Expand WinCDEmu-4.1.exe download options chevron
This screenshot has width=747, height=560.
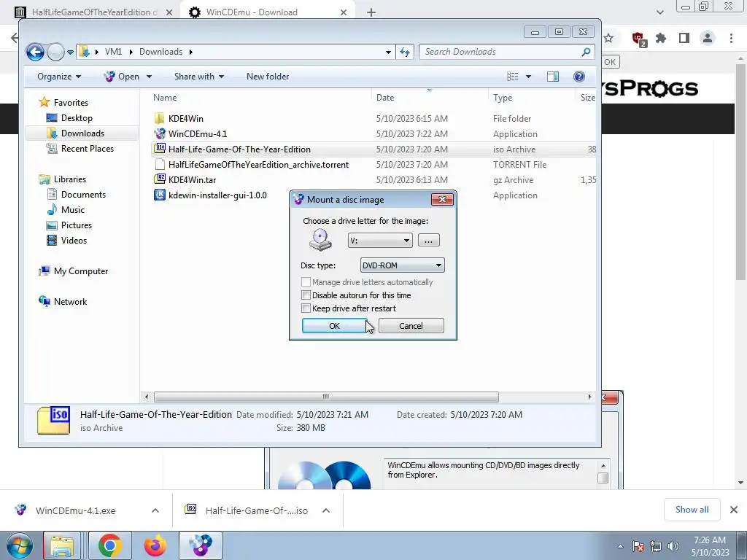tap(155, 510)
